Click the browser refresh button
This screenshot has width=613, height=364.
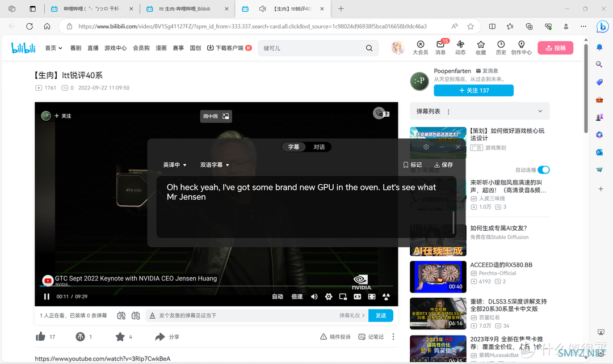[30, 26]
